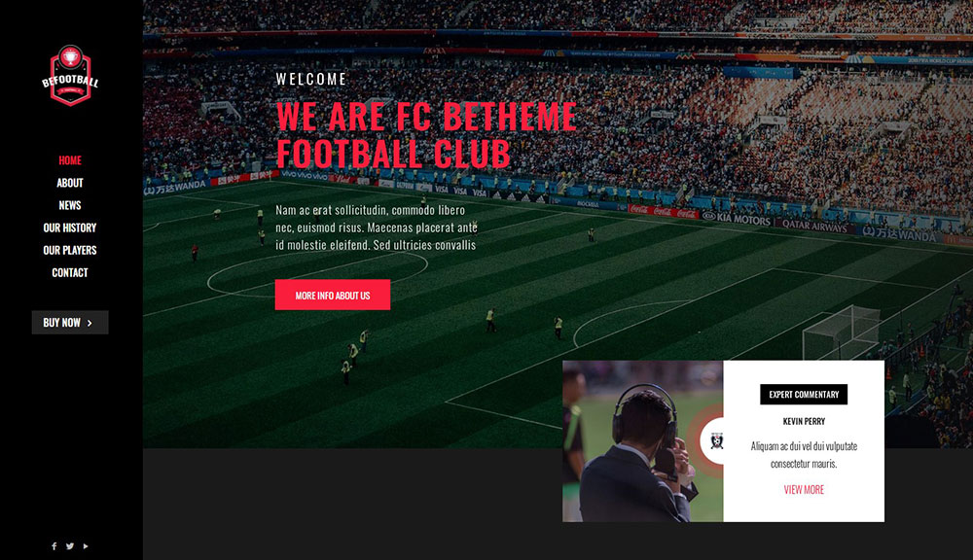The image size is (973, 560).
Task: Navigate to Our History page
Action: (x=70, y=227)
